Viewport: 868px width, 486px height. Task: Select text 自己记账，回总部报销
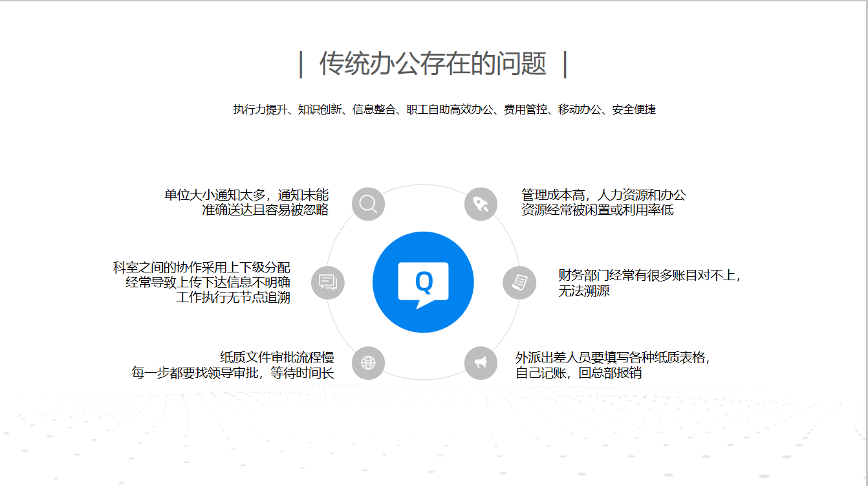pos(579,373)
